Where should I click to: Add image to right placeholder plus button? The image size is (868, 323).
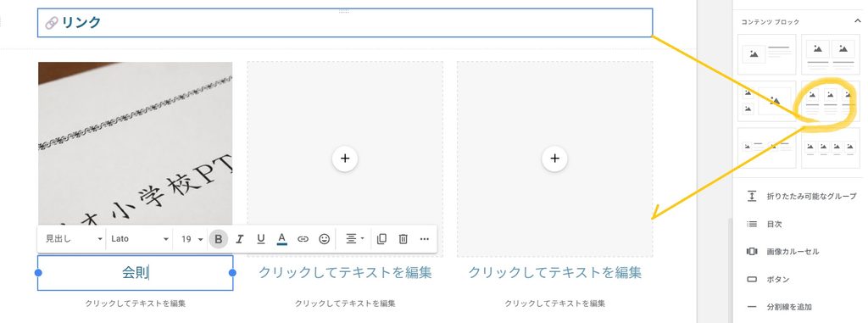(554, 159)
